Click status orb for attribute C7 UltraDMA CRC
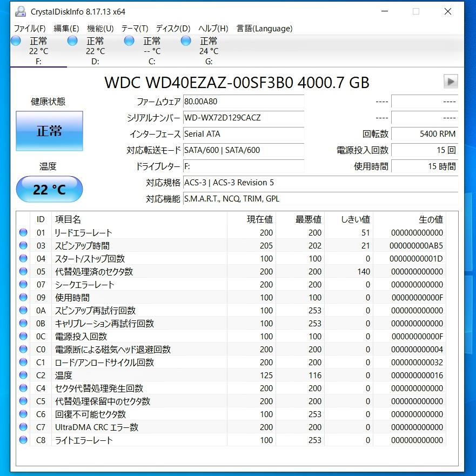Screen dimensions: 476x476 pos(23,427)
